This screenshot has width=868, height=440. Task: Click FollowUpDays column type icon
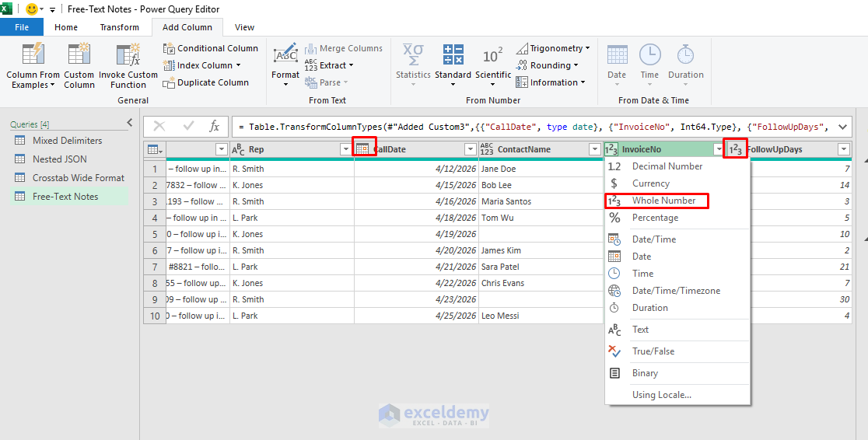pyautogui.click(x=736, y=149)
